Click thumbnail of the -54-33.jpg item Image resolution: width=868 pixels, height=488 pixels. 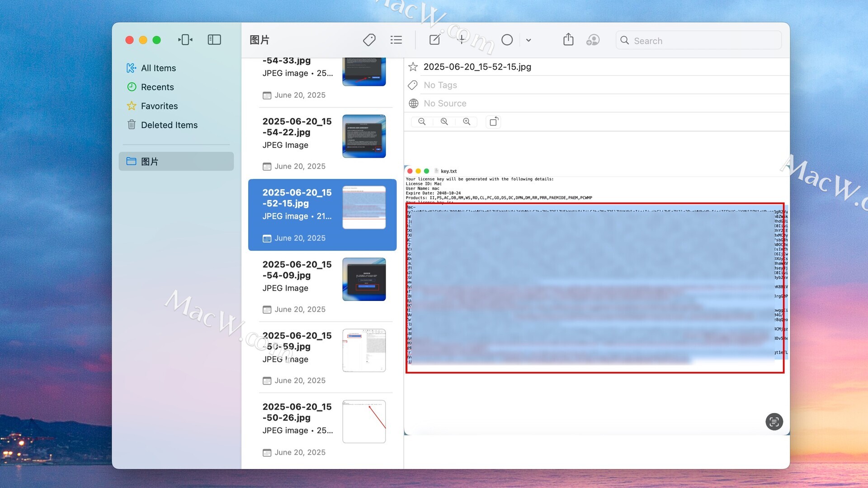pyautogui.click(x=364, y=72)
